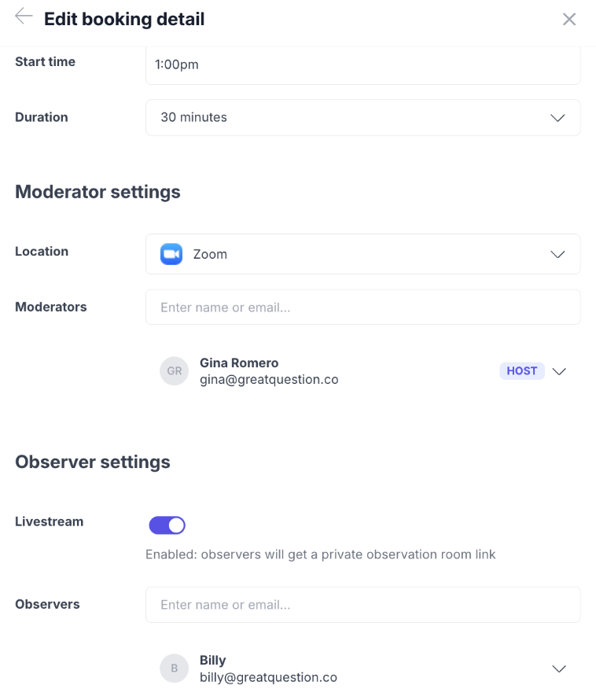The image size is (596, 700).
Task: Open the Duration dropdown
Action: (362, 117)
